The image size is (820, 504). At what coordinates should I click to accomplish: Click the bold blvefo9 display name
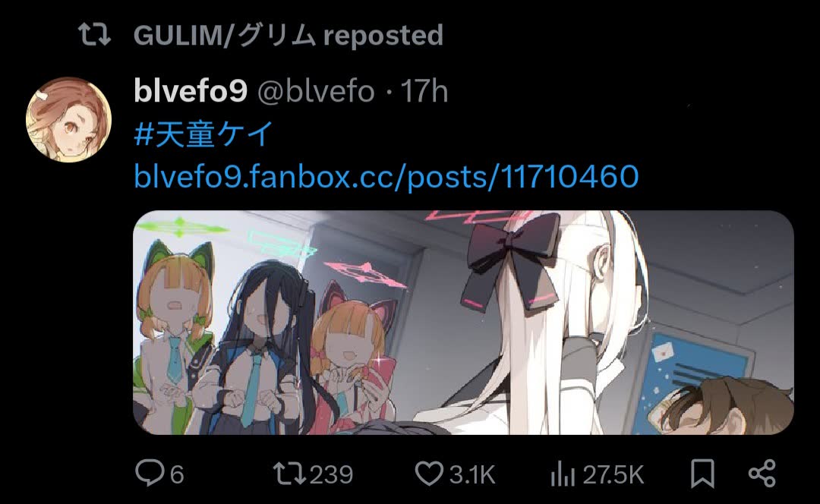click(191, 90)
